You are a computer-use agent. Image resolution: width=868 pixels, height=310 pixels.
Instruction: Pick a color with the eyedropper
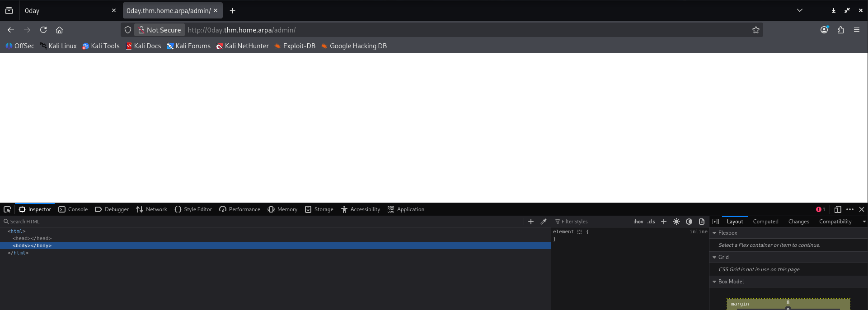click(544, 222)
